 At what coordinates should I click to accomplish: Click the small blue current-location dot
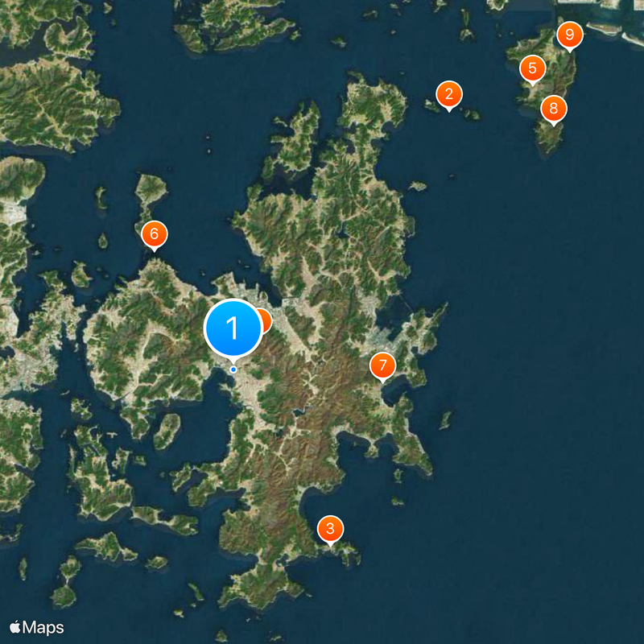pos(233,369)
